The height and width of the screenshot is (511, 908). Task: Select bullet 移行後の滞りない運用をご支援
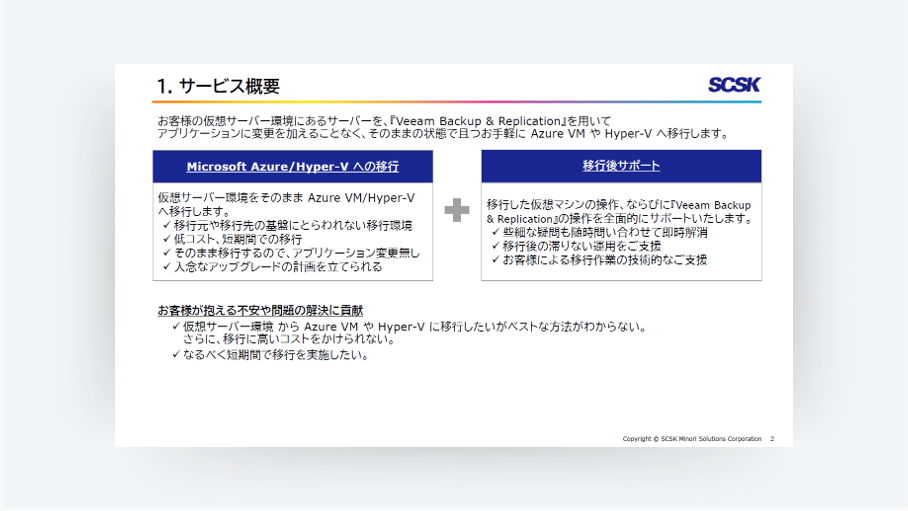tap(581, 246)
